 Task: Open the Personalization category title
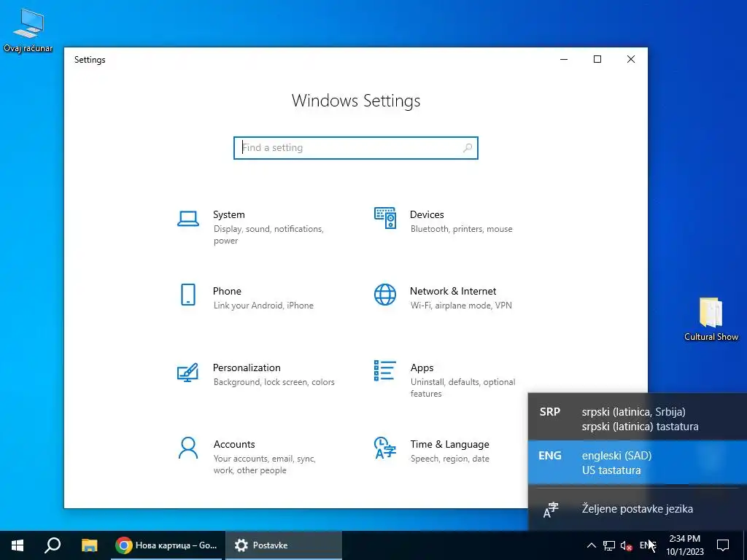(247, 367)
